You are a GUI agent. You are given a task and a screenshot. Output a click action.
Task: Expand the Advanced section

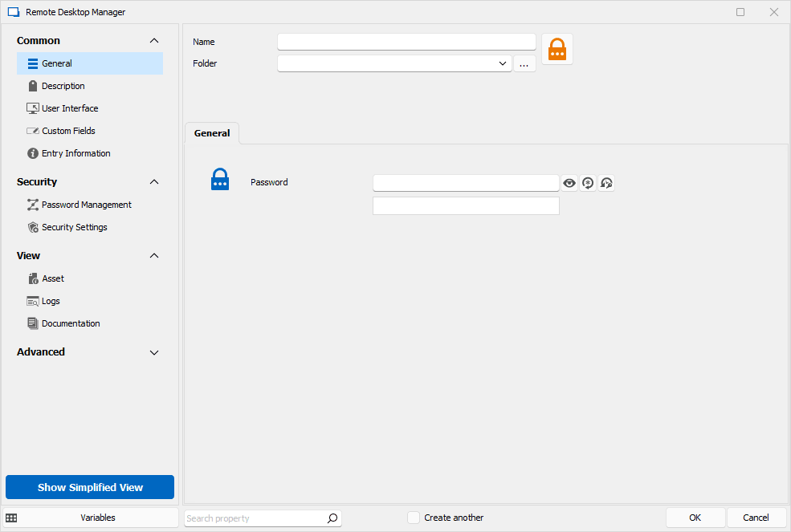154,352
